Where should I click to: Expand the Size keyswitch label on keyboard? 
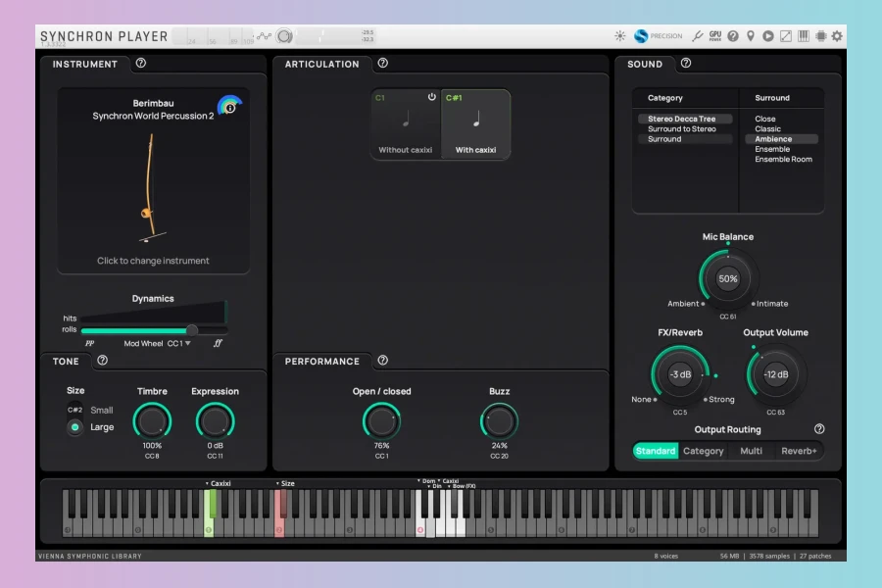285,483
